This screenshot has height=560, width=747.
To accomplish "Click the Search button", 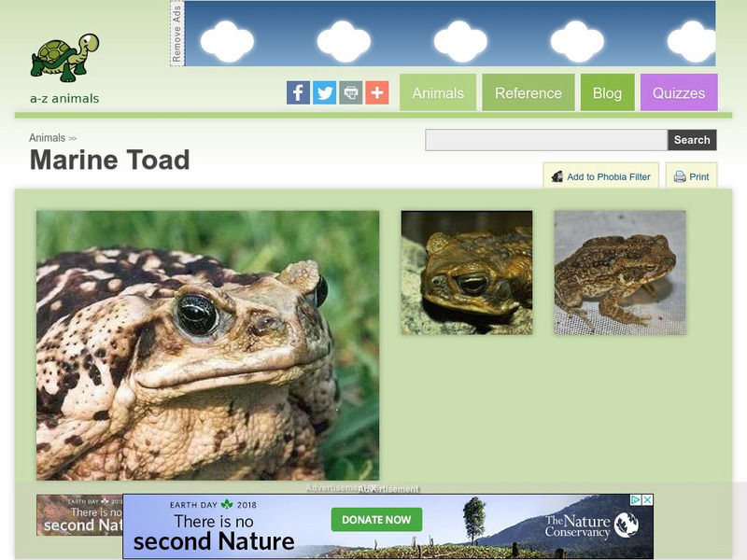I will (x=692, y=140).
